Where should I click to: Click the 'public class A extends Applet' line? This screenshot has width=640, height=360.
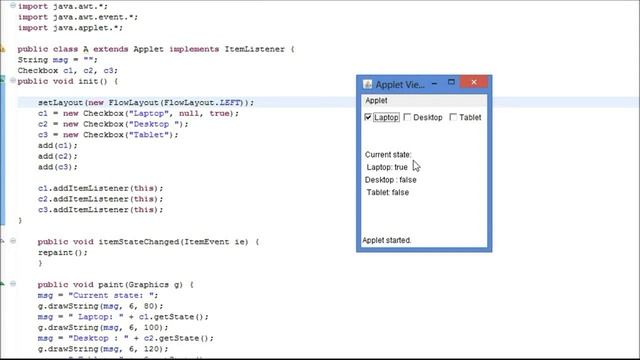(156, 49)
